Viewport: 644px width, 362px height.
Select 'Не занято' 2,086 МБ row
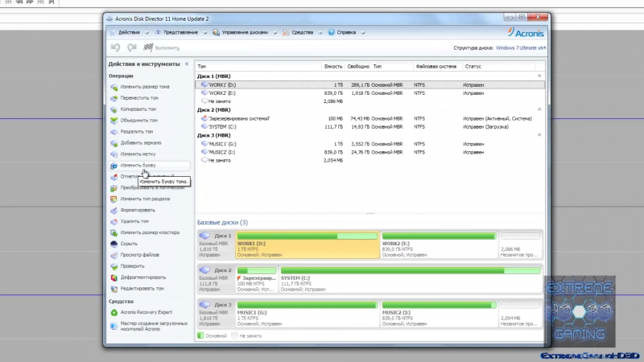click(x=370, y=101)
